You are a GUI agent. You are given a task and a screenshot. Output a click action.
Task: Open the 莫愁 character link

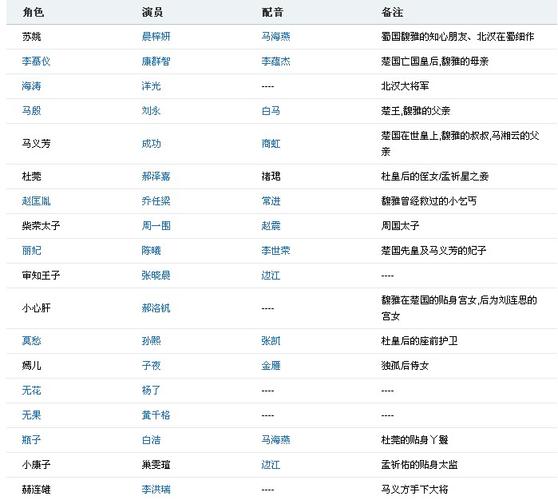[x=31, y=341]
